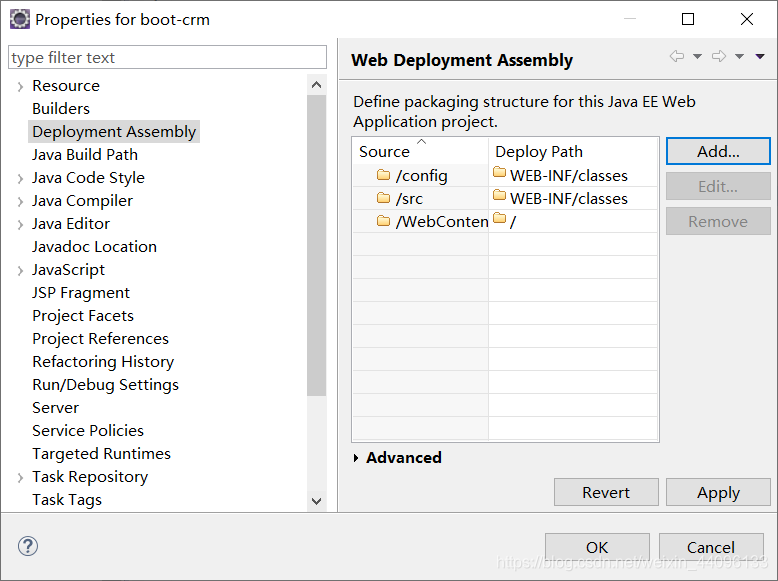
Task: Click the scrollbar down arrow in tree
Action: point(317,501)
